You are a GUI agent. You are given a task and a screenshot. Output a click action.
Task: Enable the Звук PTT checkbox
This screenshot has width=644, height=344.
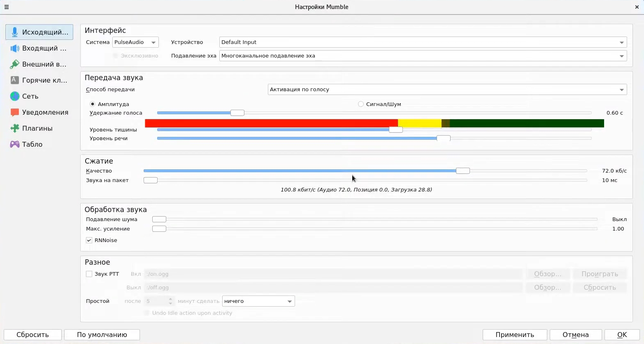point(89,274)
